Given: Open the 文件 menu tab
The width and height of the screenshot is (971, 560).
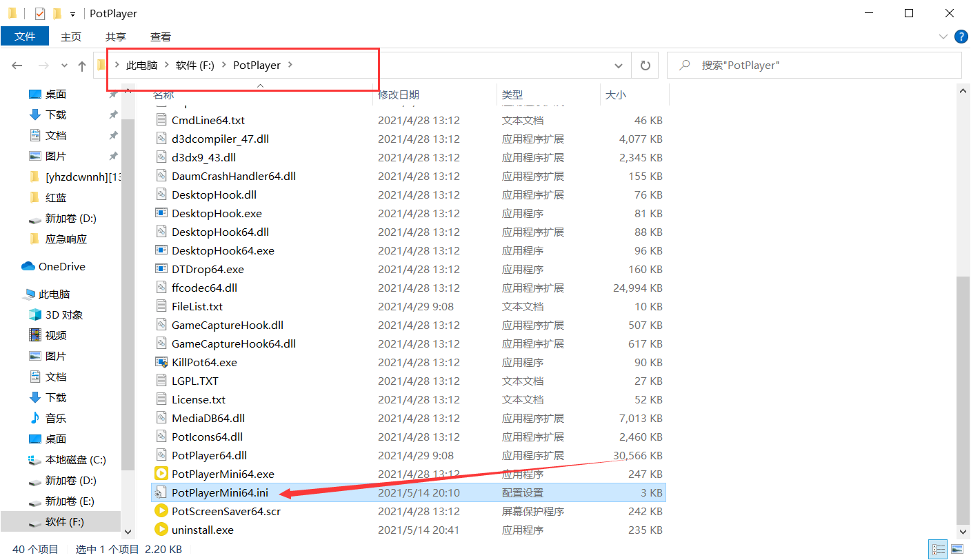Looking at the screenshot, I should (25, 37).
